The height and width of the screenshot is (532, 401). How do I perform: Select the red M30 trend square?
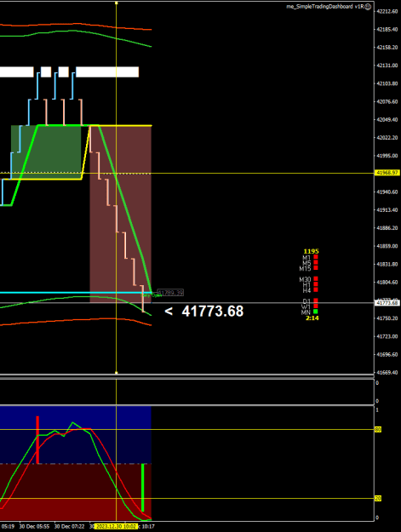[x=316, y=279]
